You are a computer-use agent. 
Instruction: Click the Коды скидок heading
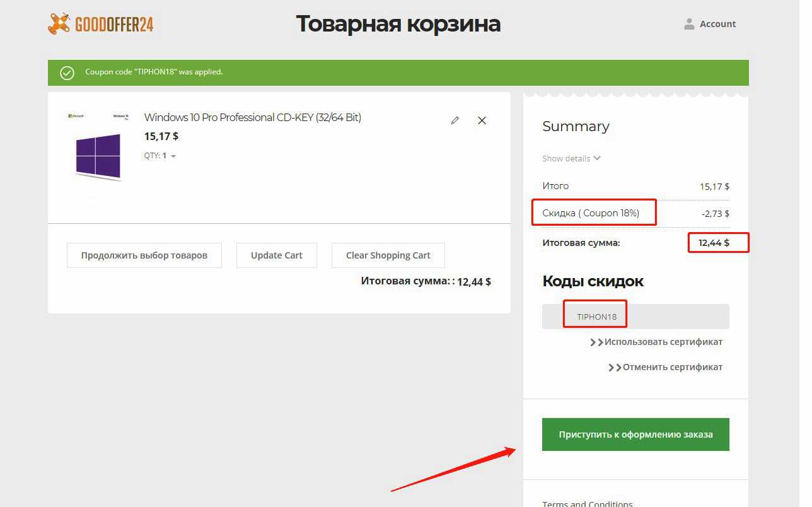click(x=593, y=281)
